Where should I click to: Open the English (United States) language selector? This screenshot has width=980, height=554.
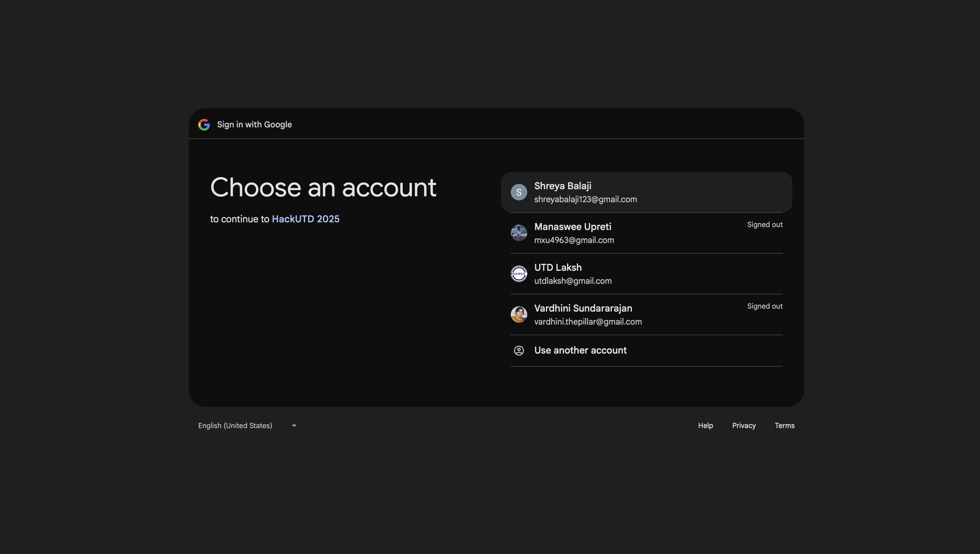click(235, 425)
